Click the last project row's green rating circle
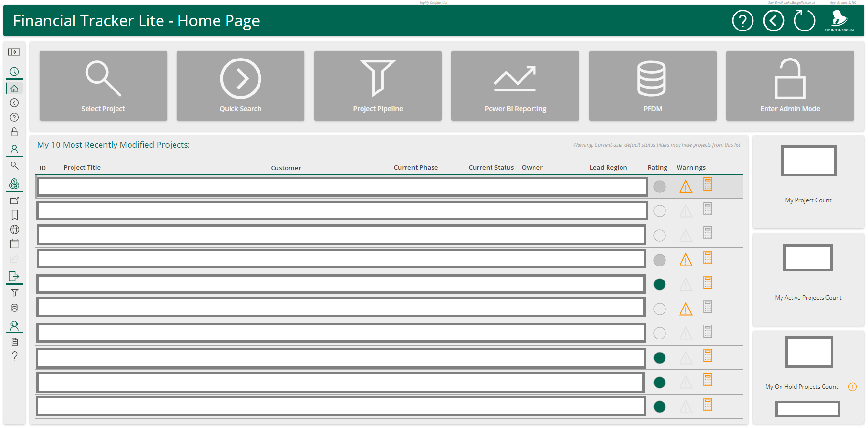Viewport: 868px width, 428px height. [659, 407]
